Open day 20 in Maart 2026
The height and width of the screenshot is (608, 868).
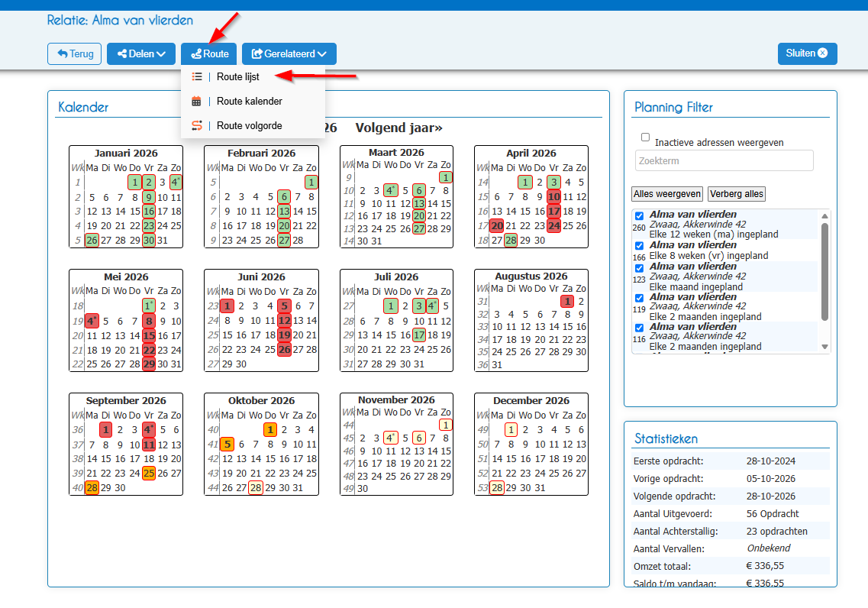coord(419,216)
